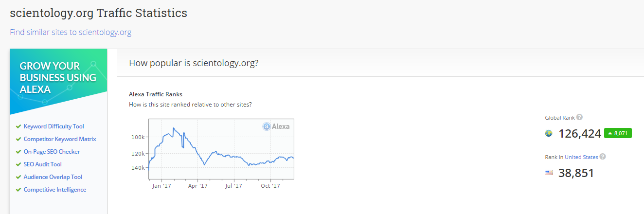The width and height of the screenshot is (644, 214).
Task: Go to On-Page SEO Checker
Action: coord(52,152)
